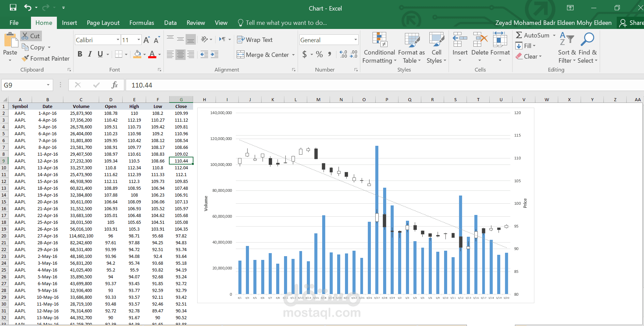This screenshot has height=326, width=644.
Task: Open the font name Calibri dropdown
Action: [x=118, y=40]
